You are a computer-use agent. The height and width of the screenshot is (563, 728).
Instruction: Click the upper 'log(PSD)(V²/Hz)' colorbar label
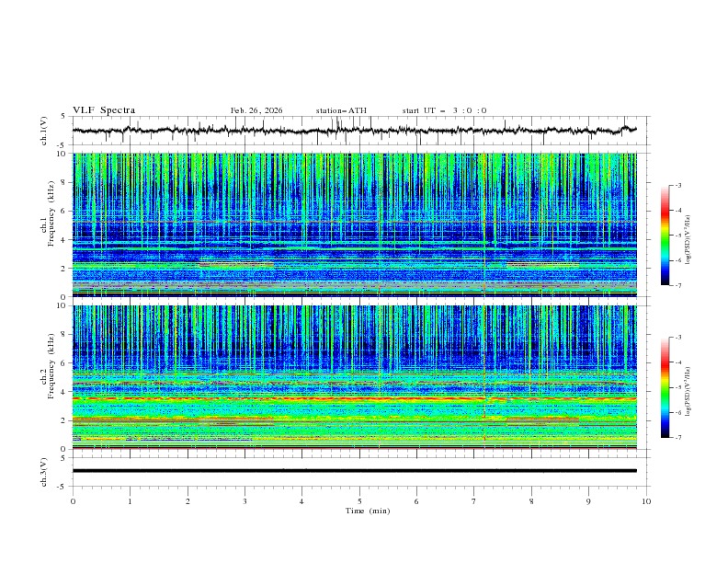click(x=688, y=240)
